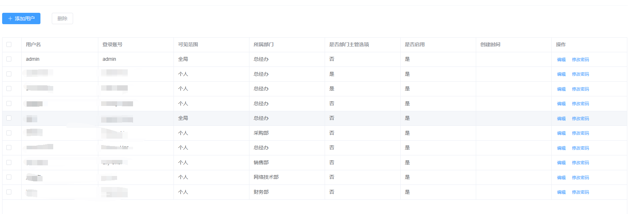
Task: Click 个人 in the 财务部 row
Action: (x=183, y=192)
